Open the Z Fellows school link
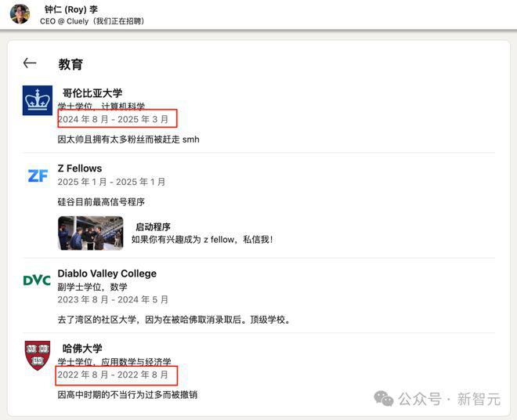This screenshot has height=420, width=517. point(80,168)
